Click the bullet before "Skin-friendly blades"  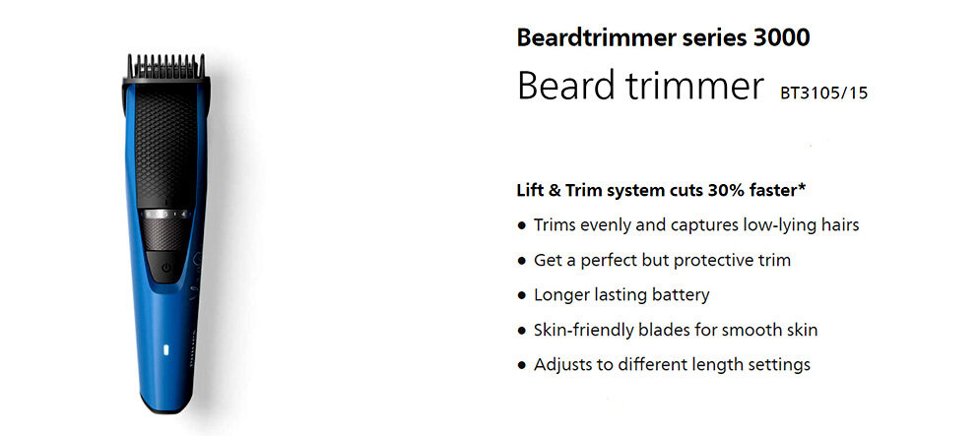pyautogui.click(x=522, y=331)
